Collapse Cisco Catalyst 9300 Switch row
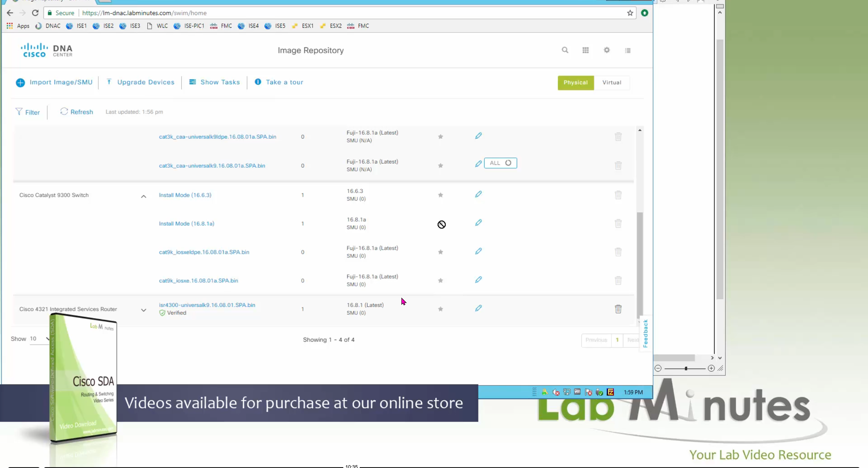 [144, 196]
